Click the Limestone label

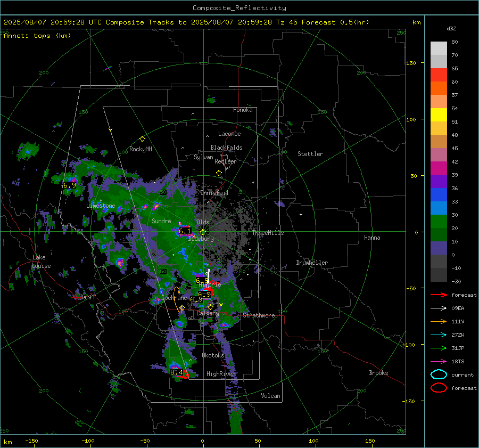click(x=101, y=206)
